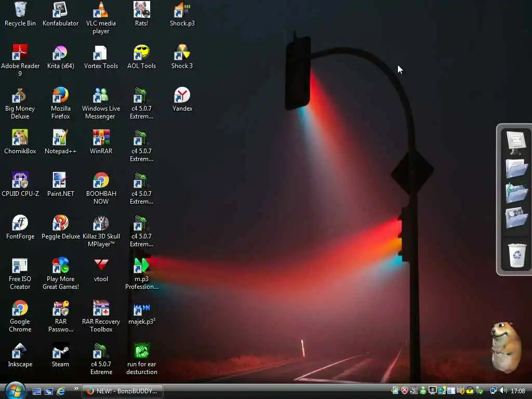Viewport: 532px width, 399px height.
Task: Select the WinRAR shortcut
Action: click(x=101, y=142)
